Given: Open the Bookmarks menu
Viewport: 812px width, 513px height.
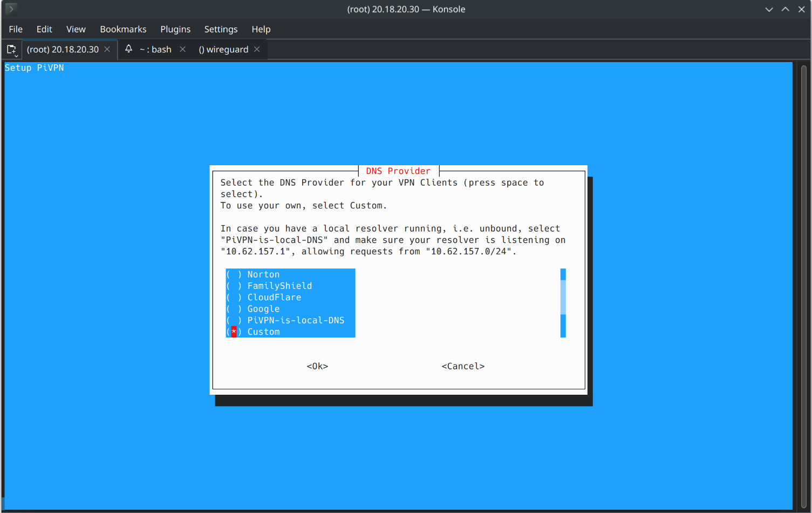Looking at the screenshot, I should click(x=123, y=29).
